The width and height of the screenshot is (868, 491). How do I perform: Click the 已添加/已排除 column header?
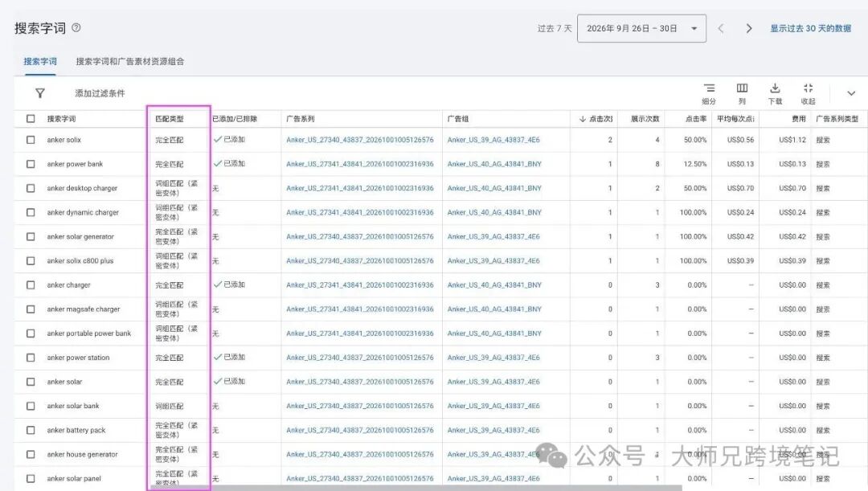click(235, 119)
